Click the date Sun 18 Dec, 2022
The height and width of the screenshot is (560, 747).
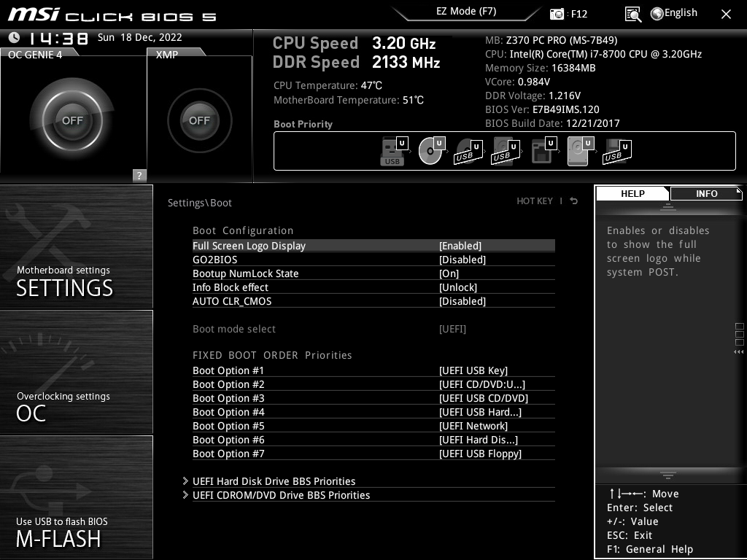coord(139,37)
